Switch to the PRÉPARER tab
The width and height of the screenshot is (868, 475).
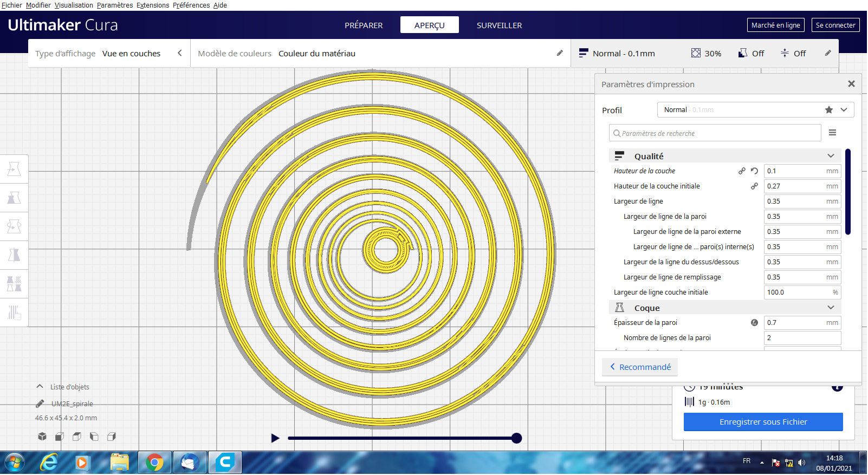click(x=364, y=25)
